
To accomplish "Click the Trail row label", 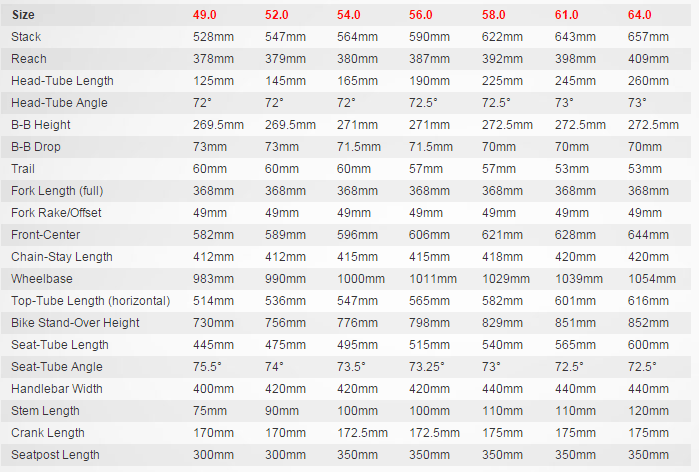I will point(24,169).
